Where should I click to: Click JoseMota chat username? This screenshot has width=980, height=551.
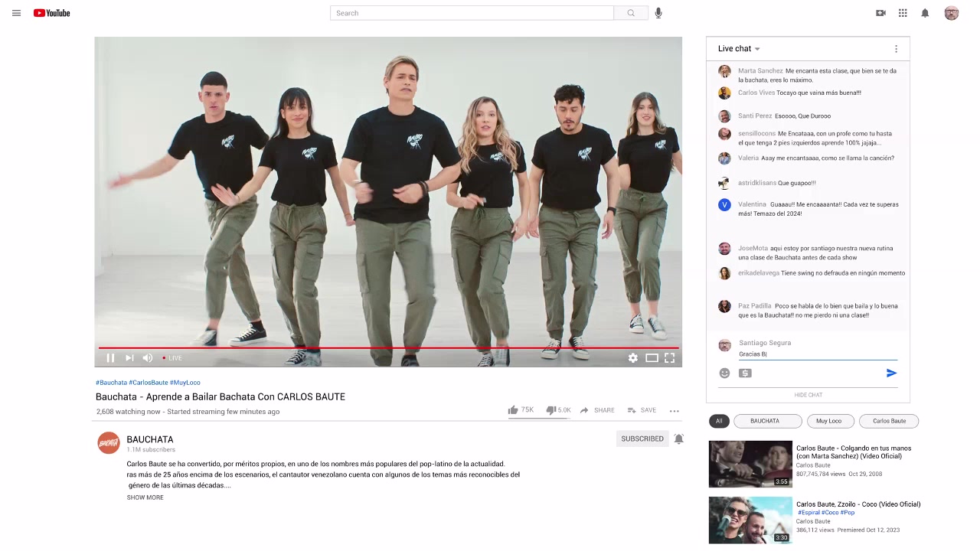point(753,249)
